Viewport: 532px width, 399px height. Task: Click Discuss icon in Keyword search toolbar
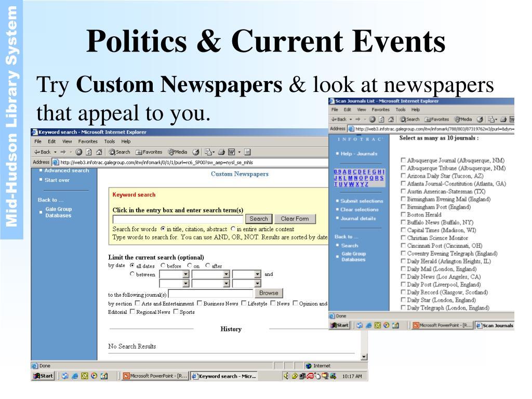tap(247, 152)
